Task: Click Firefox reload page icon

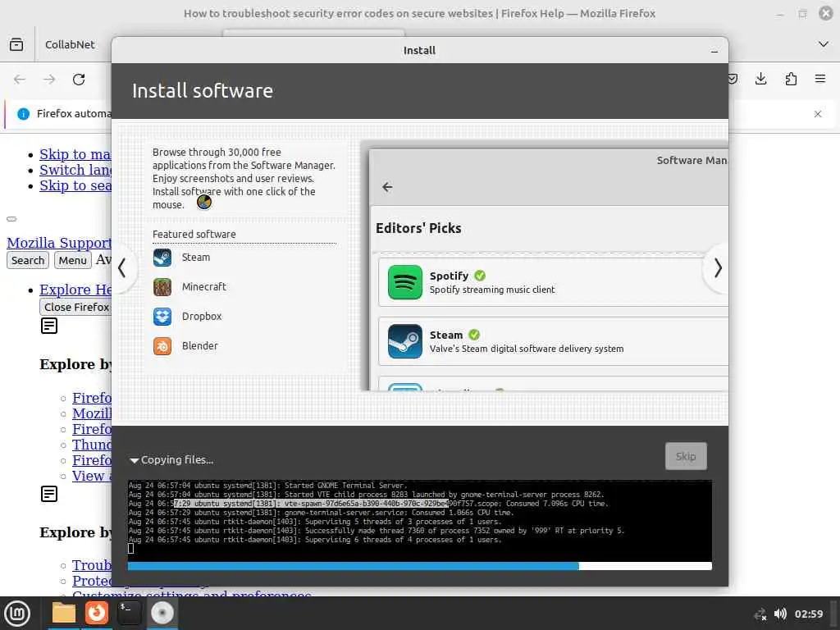Action: point(79,80)
